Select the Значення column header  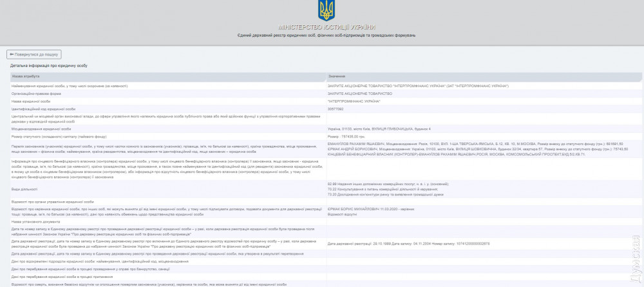(x=337, y=76)
